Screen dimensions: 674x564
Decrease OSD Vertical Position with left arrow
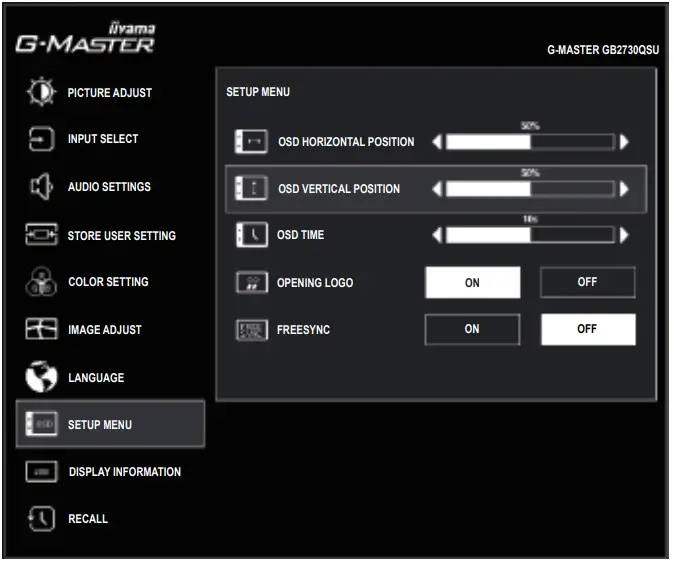pos(437,189)
